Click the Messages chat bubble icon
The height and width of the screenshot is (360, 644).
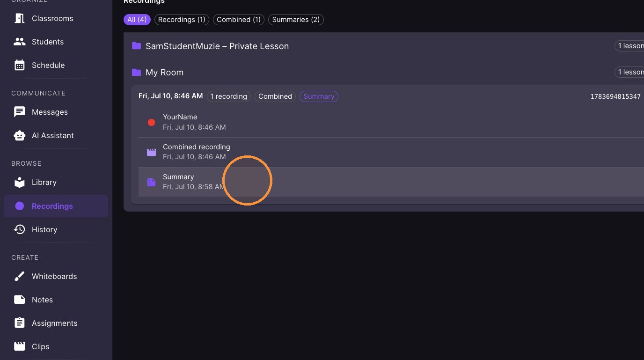[x=19, y=112]
